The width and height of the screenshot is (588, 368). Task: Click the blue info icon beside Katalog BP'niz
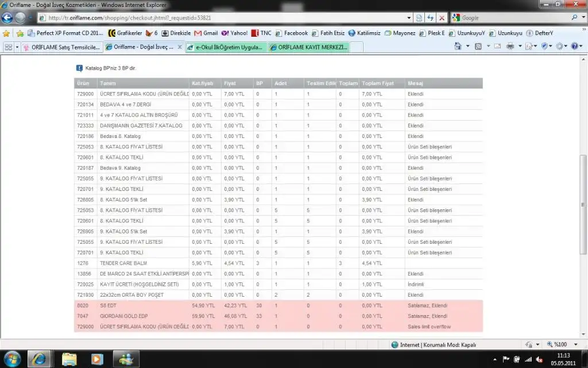coord(79,68)
